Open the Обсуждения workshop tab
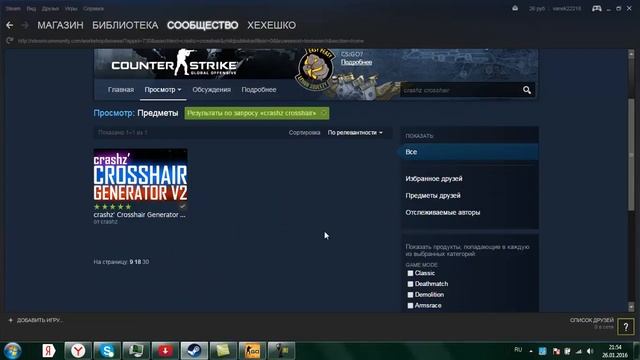Viewport: 640px width, 360px height. click(x=211, y=90)
